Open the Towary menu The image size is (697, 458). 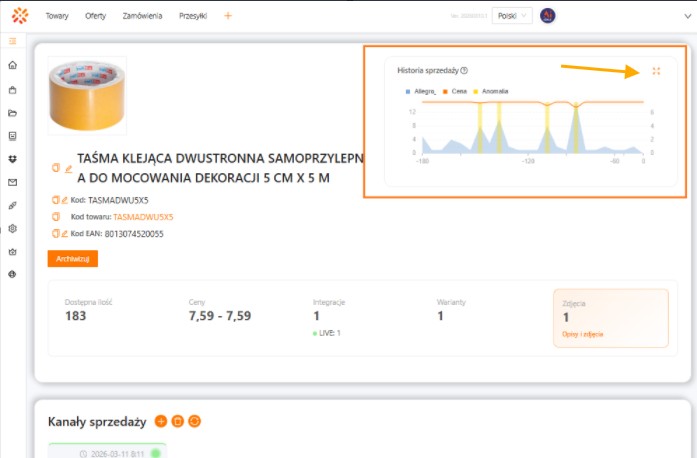pyautogui.click(x=57, y=16)
